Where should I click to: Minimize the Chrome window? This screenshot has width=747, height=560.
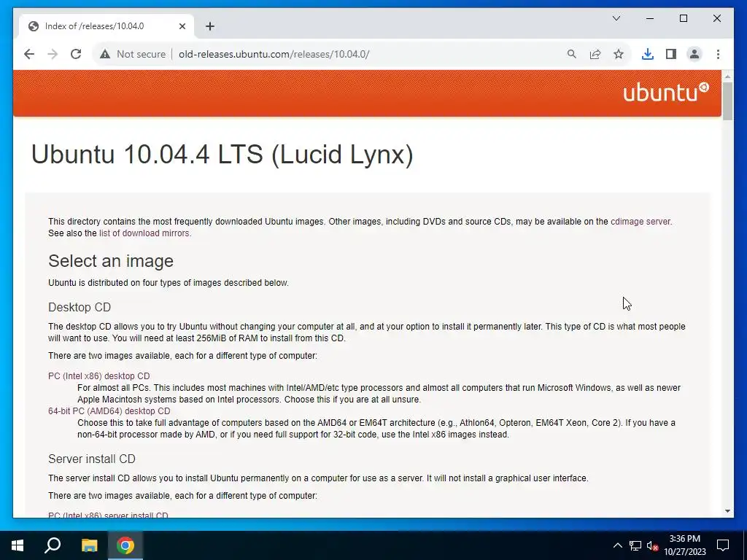(x=650, y=18)
